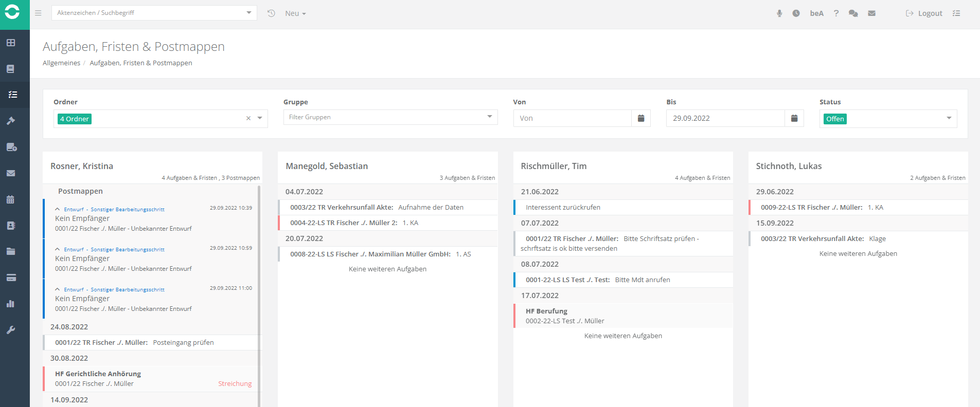The width and height of the screenshot is (980, 407).
Task: Open the calendar icon in the left sidebar
Action: pyautogui.click(x=11, y=199)
